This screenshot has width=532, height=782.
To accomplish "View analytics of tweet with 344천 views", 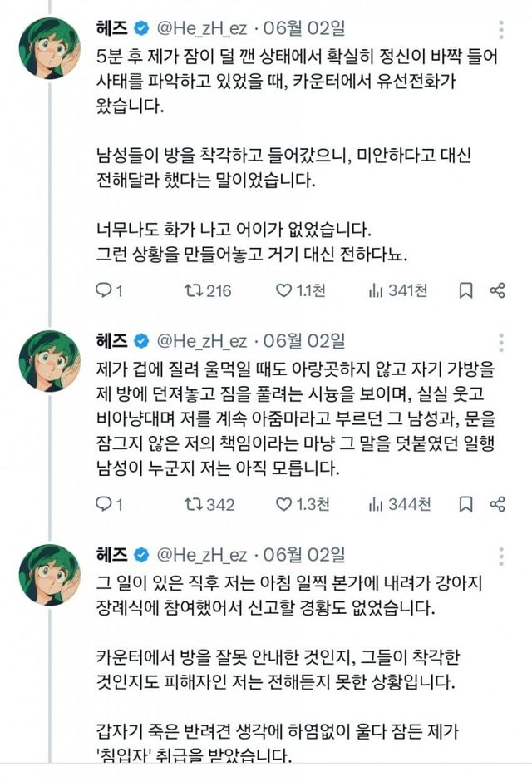I will 376,504.
